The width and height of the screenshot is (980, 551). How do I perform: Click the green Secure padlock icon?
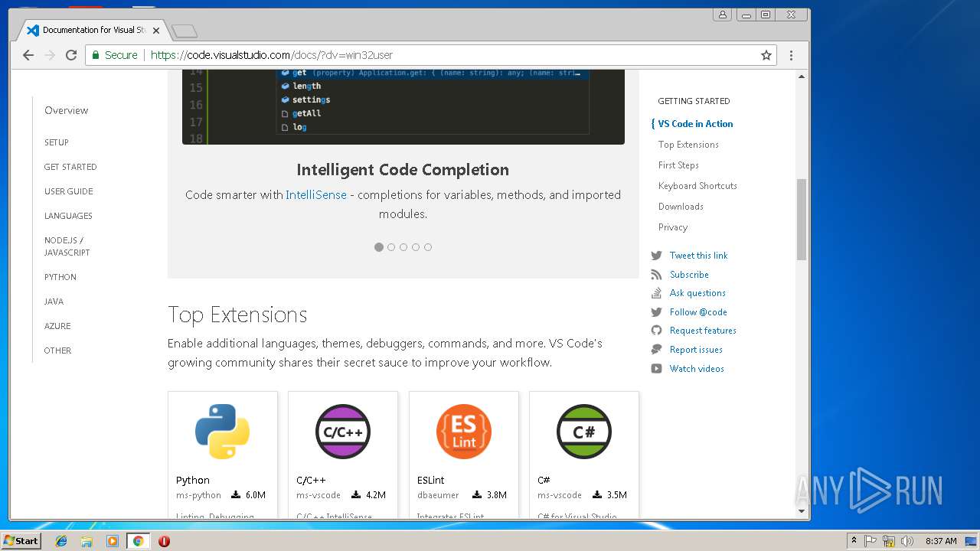pyautogui.click(x=96, y=55)
